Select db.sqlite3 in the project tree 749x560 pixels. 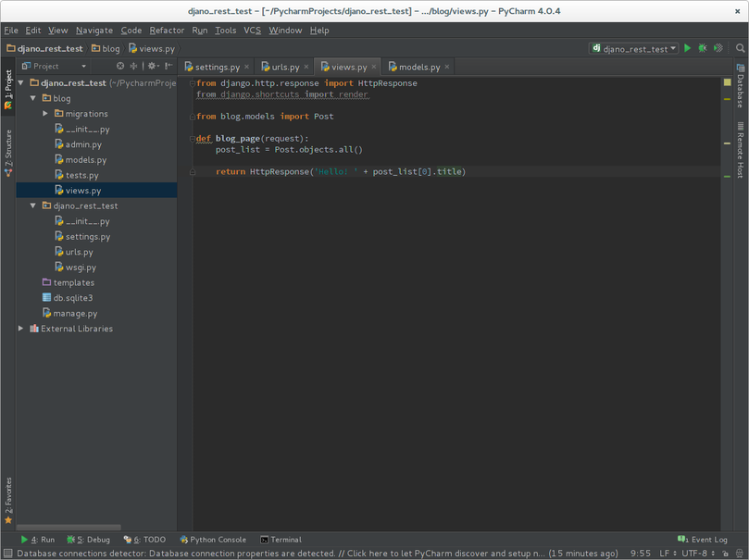click(x=72, y=298)
